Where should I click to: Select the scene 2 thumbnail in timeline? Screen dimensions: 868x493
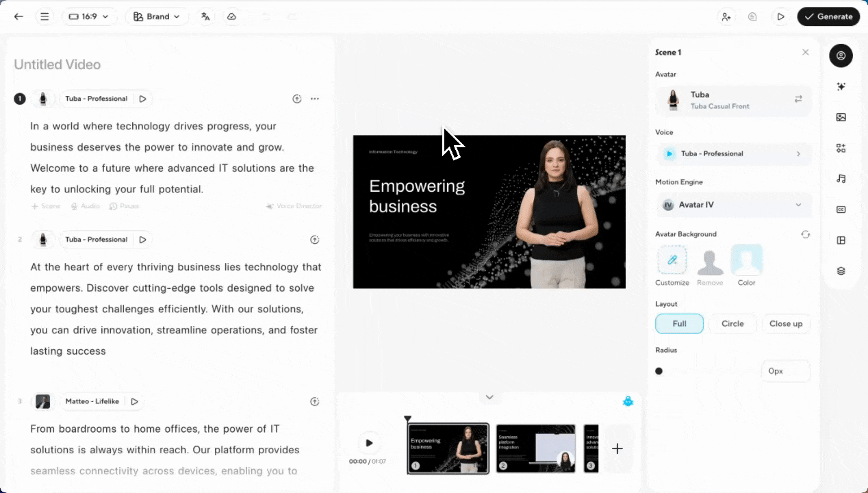[535, 448]
